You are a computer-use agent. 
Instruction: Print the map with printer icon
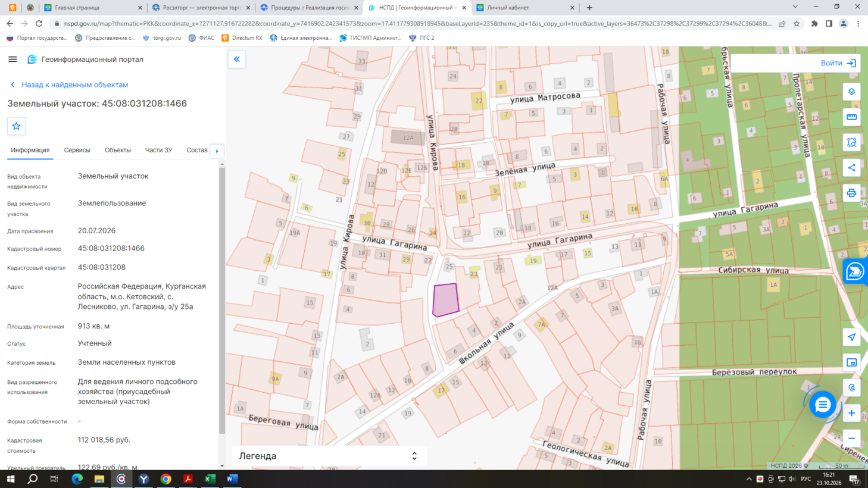click(x=851, y=193)
